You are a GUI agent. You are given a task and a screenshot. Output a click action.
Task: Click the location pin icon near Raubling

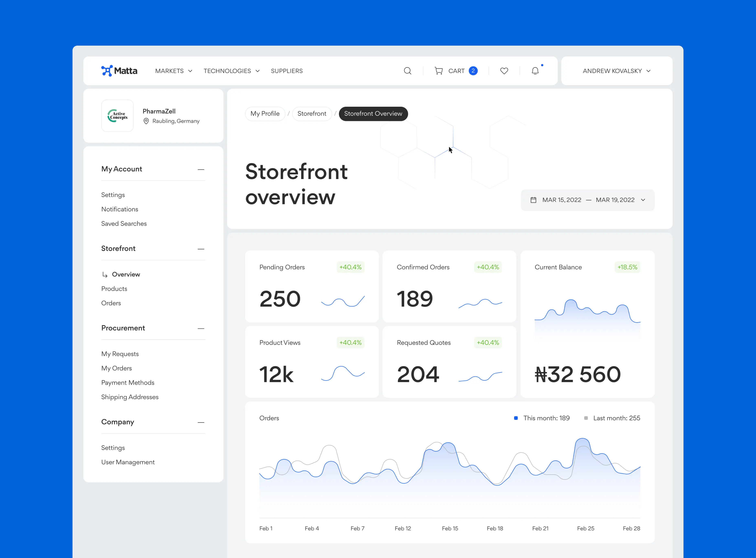(146, 121)
